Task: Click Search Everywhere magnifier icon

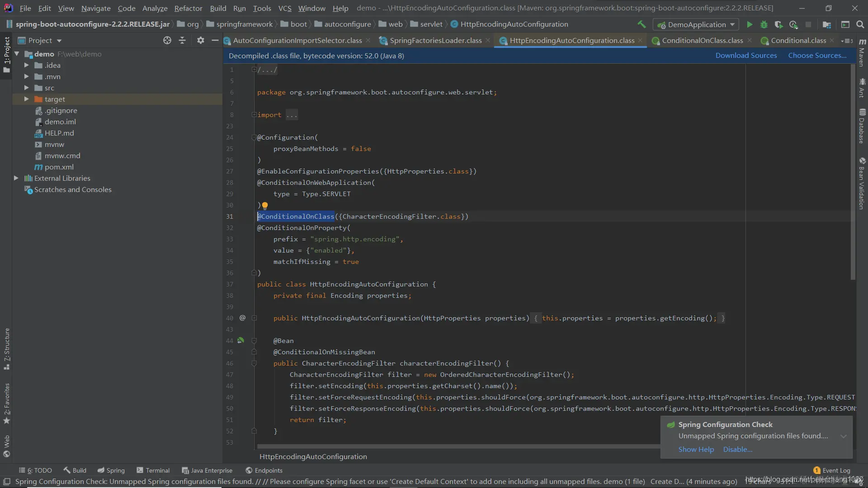Action: [860, 24]
